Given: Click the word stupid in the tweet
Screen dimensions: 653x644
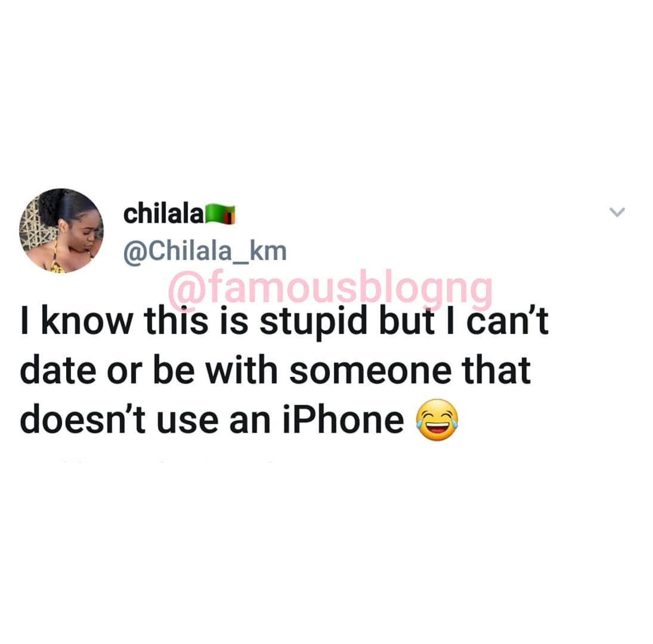Looking at the screenshot, I should click(x=314, y=321).
